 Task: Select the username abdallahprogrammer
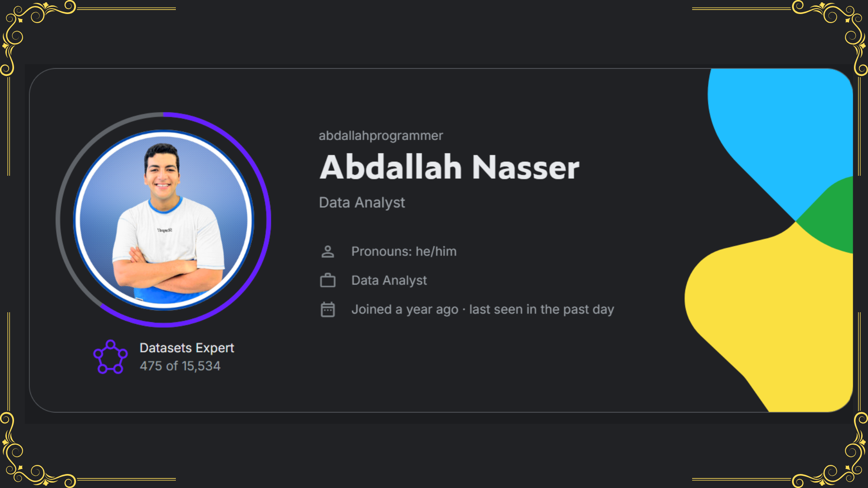[x=381, y=136]
